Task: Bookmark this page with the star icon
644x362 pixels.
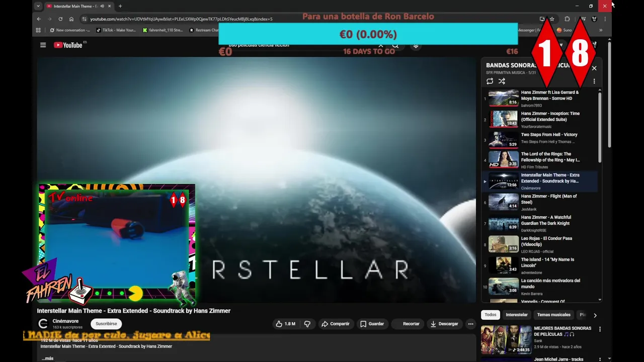Action: coord(552,19)
